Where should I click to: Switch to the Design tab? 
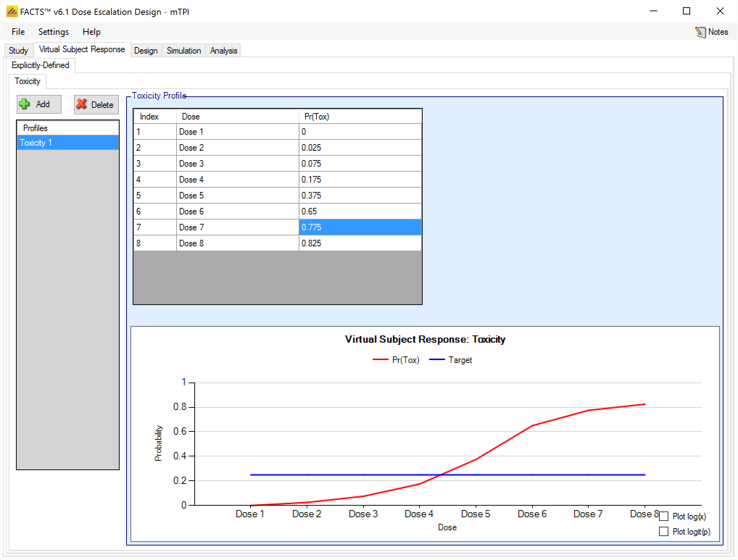click(146, 51)
